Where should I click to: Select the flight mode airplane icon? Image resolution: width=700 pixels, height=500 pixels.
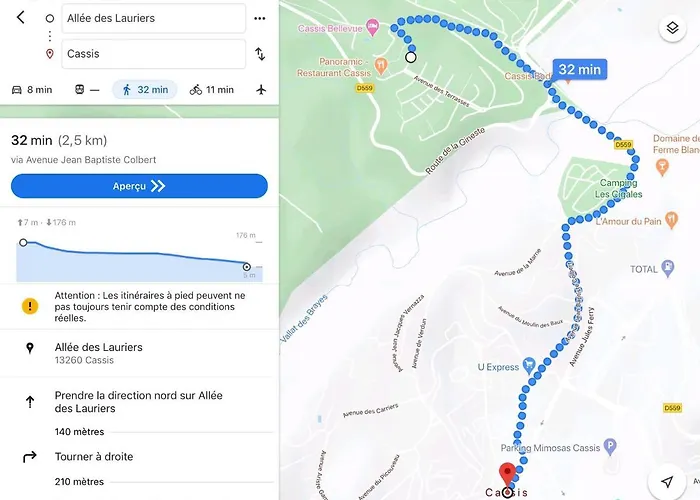[261, 90]
